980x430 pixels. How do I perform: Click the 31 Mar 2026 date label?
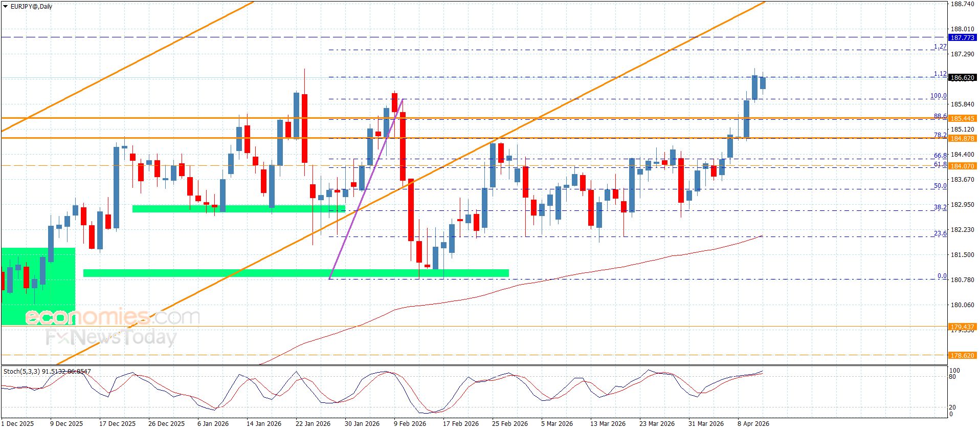[706, 424]
